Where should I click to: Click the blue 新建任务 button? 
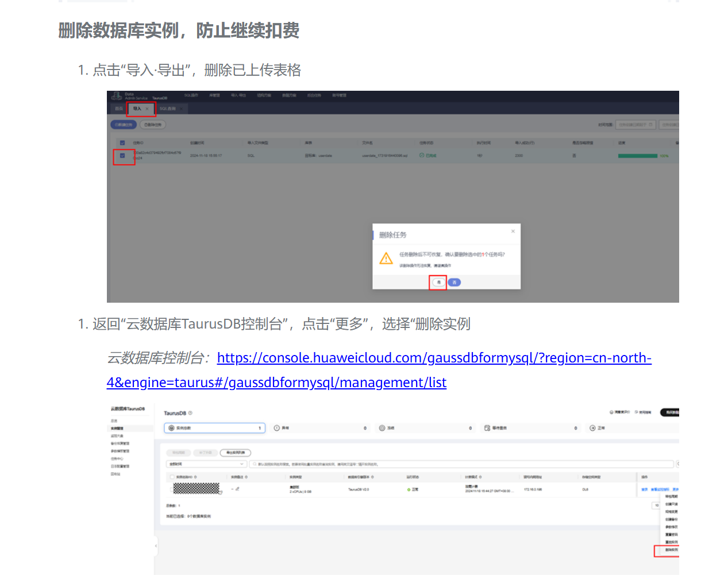[124, 125]
